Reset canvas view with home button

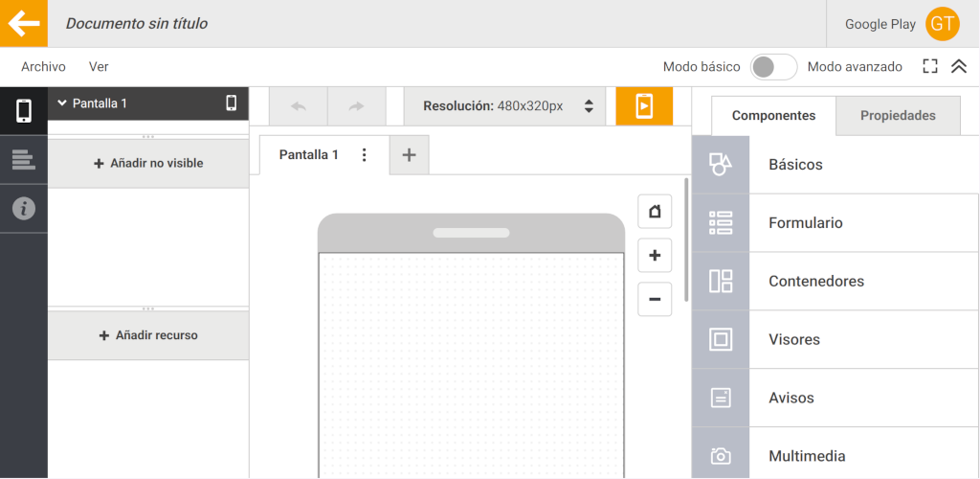point(655,212)
